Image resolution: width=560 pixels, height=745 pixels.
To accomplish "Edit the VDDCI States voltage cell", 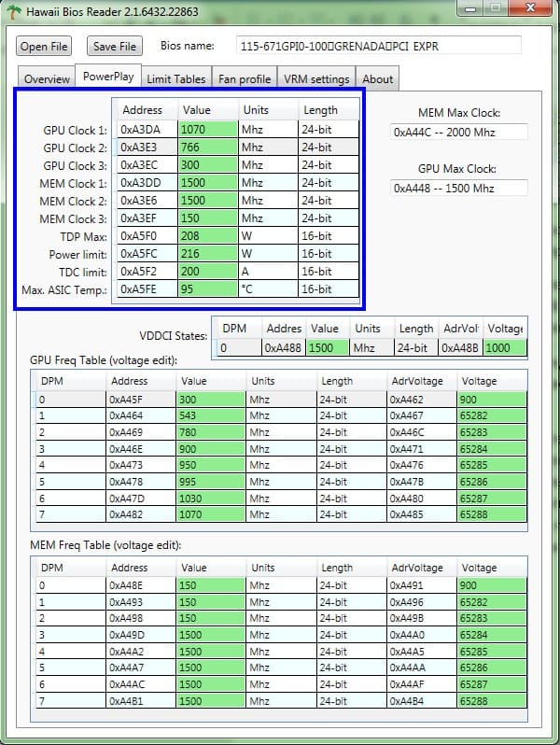I will pos(505,347).
